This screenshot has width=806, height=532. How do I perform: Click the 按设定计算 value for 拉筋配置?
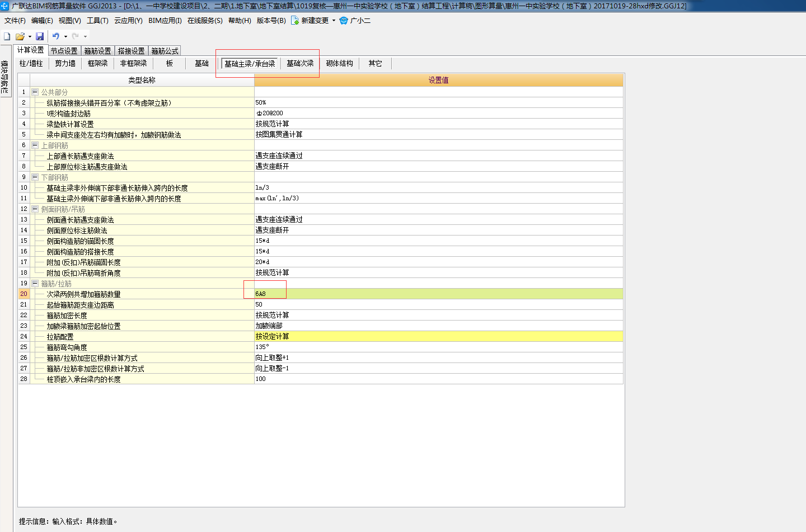(x=438, y=336)
